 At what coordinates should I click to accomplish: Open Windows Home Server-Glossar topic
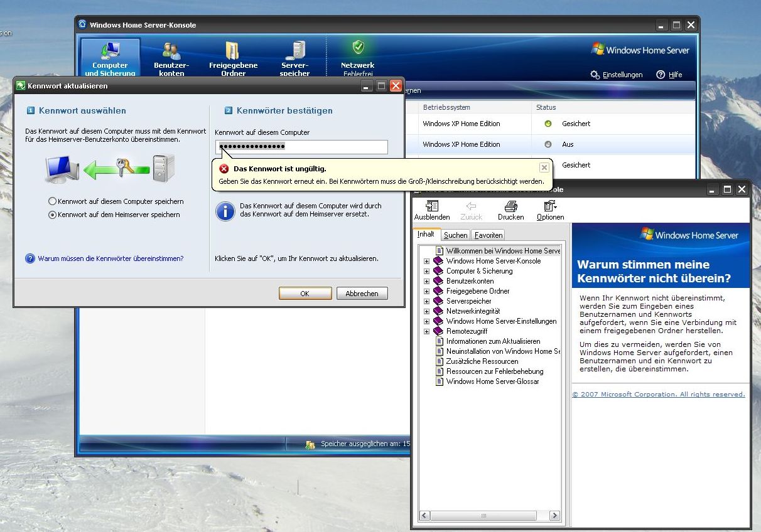(487, 381)
